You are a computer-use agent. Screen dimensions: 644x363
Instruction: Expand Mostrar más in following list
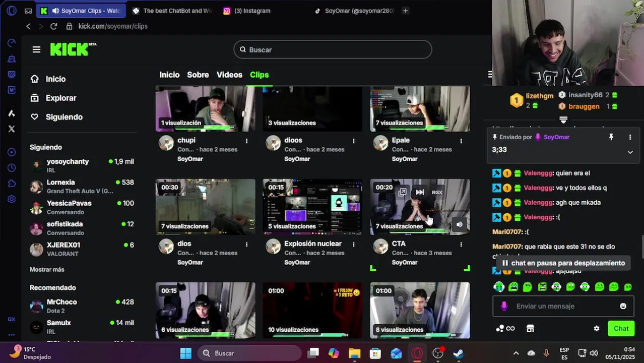(x=47, y=270)
